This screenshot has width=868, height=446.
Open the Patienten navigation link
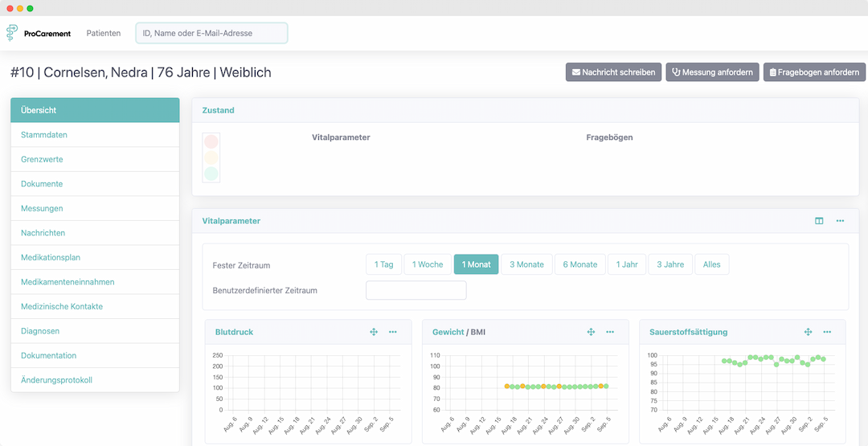pyautogui.click(x=104, y=33)
